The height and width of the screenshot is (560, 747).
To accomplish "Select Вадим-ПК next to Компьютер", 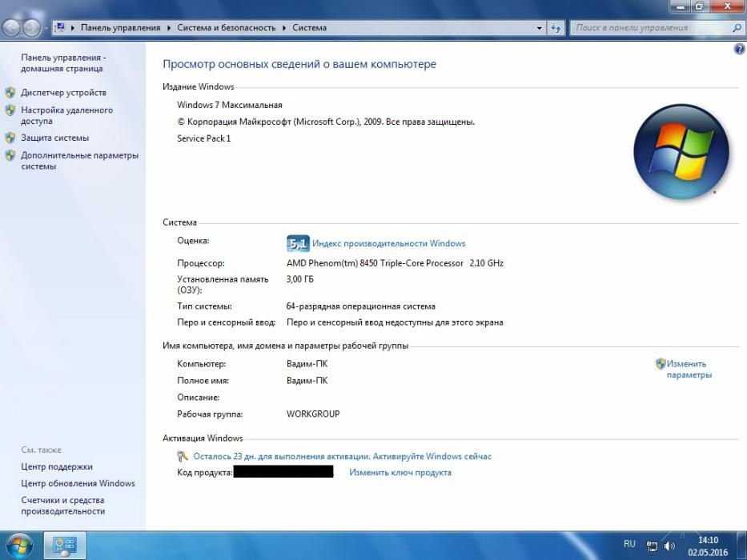I will point(307,364).
